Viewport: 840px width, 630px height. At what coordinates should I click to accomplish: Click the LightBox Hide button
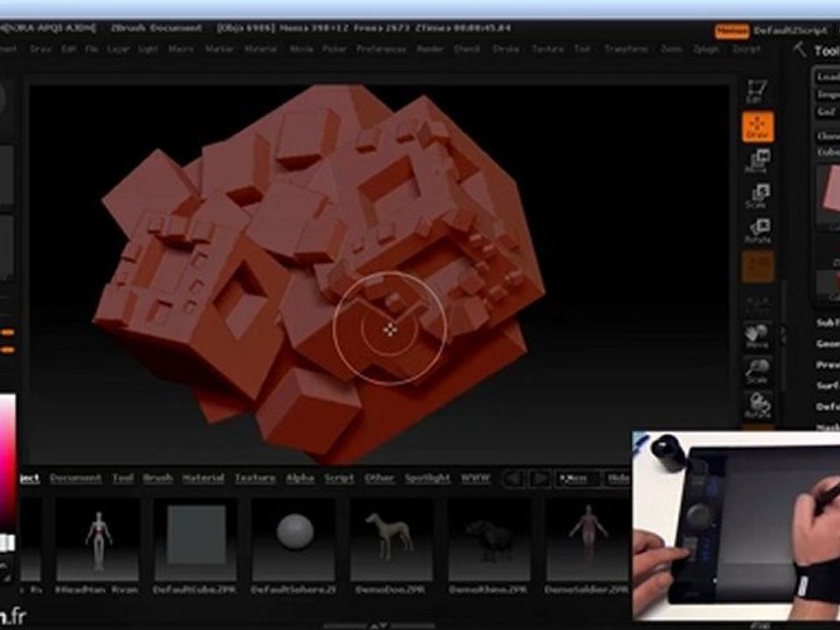[x=618, y=479]
